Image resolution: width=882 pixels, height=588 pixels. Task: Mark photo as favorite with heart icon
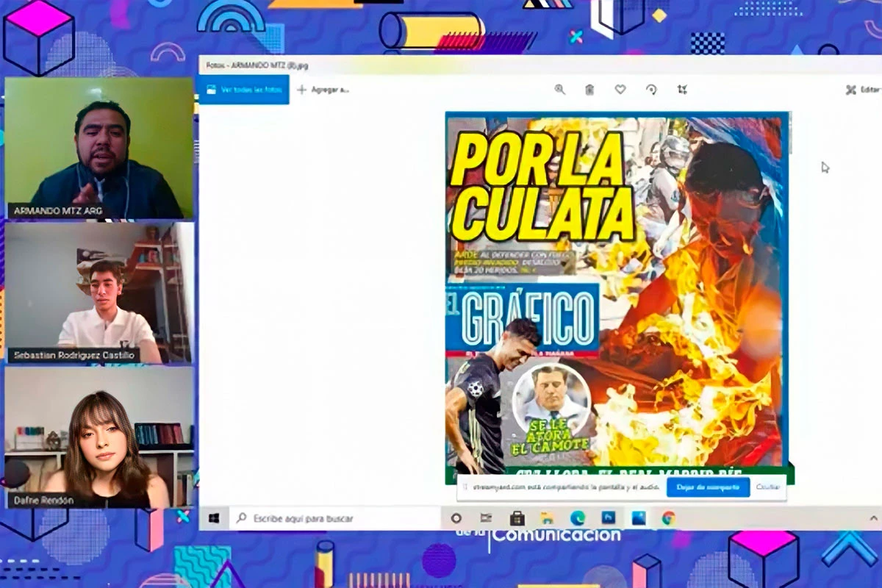click(x=620, y=90)
